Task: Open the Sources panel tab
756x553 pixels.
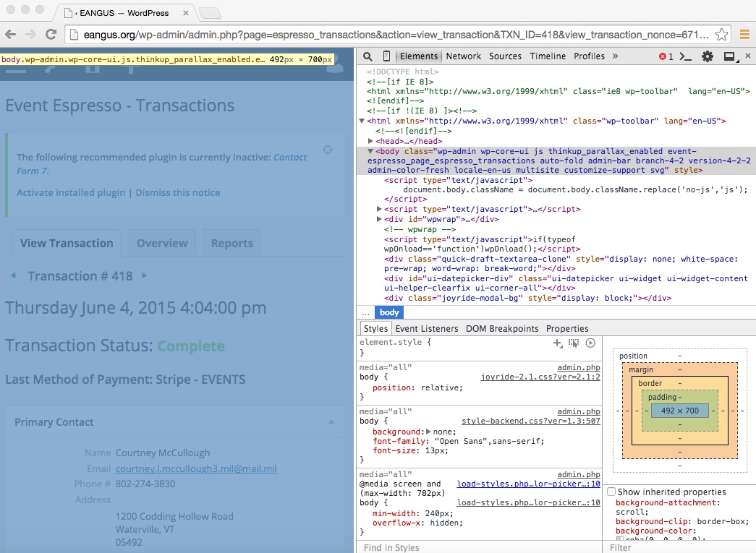Action: point(505,56)
